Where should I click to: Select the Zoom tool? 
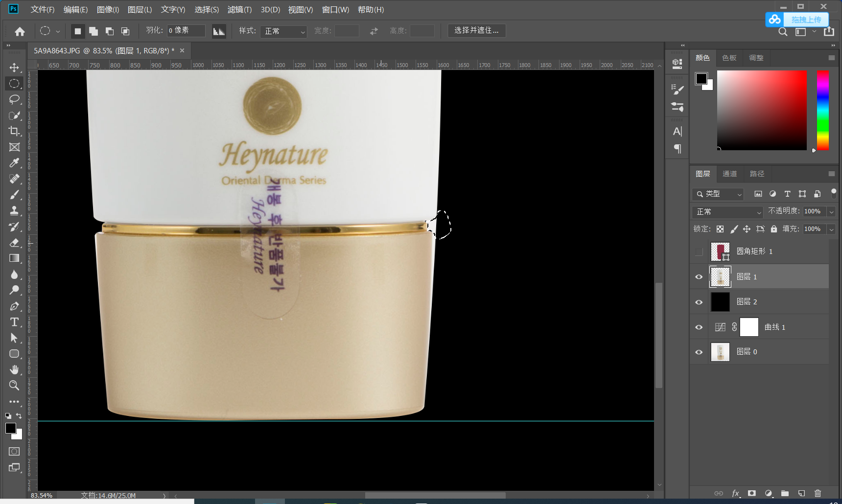click(14, 386)
